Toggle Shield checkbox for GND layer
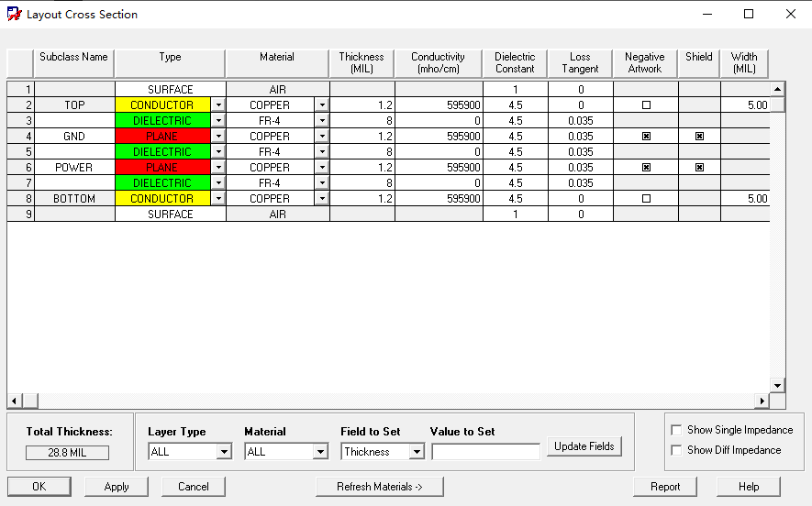 point(699,136)
